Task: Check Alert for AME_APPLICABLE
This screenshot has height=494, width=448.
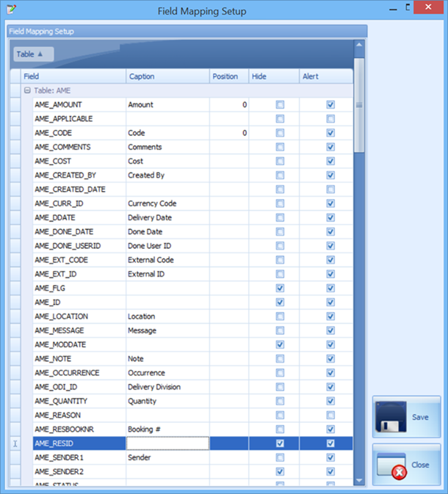Action: (x=330, y=119)
